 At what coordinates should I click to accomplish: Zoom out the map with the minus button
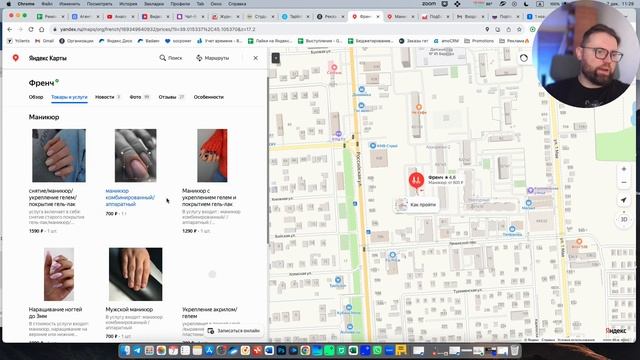point(624,182)
